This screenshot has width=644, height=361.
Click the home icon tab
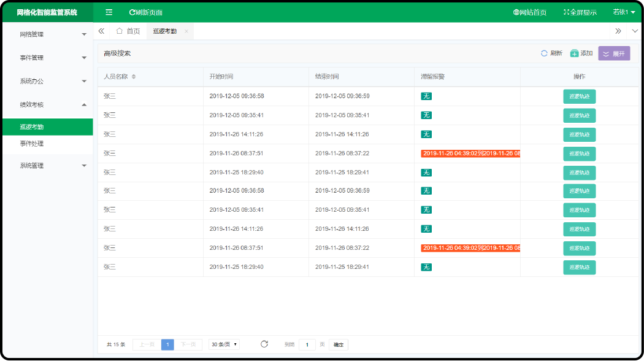(x=128, y=31)
